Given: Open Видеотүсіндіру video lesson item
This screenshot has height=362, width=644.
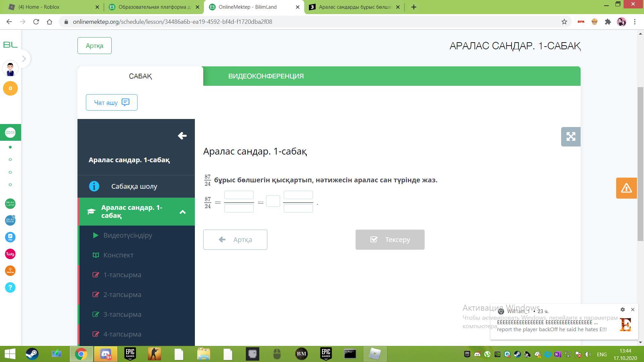Looking at the screenshot, I should click(x=127, y=235).
